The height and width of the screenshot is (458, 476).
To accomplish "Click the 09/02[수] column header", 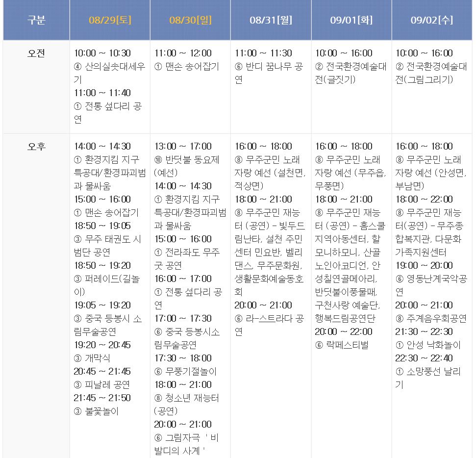I will (431, 20).
